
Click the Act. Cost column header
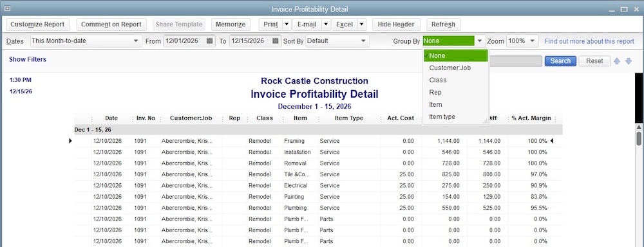click(x=401, y=118)
